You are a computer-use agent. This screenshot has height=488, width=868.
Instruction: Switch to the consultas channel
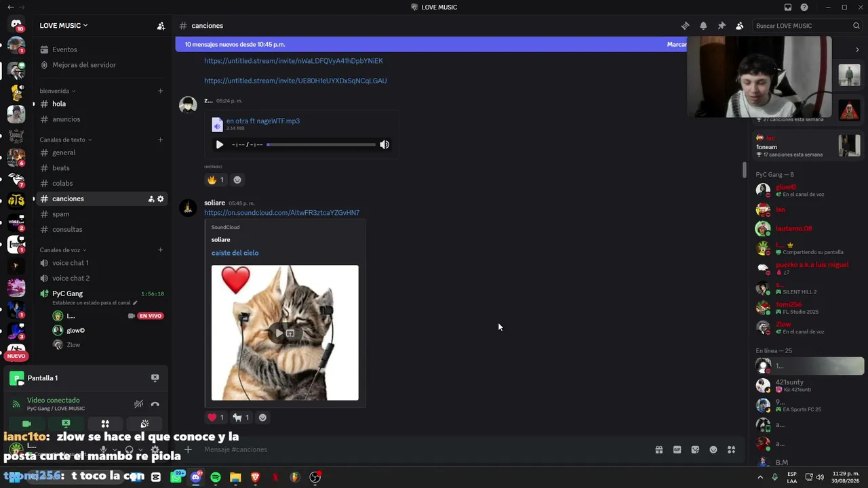(x=102, y=229)
